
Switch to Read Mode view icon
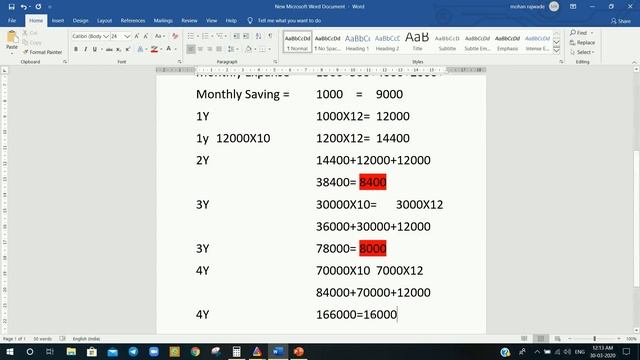pyautogui.click(x=524, y=339)
